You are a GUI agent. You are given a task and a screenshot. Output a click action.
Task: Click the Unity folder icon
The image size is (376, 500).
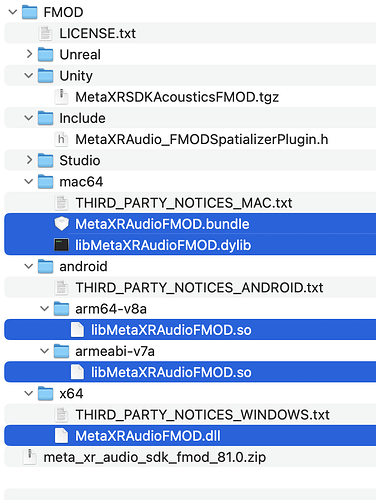[45, 76]
